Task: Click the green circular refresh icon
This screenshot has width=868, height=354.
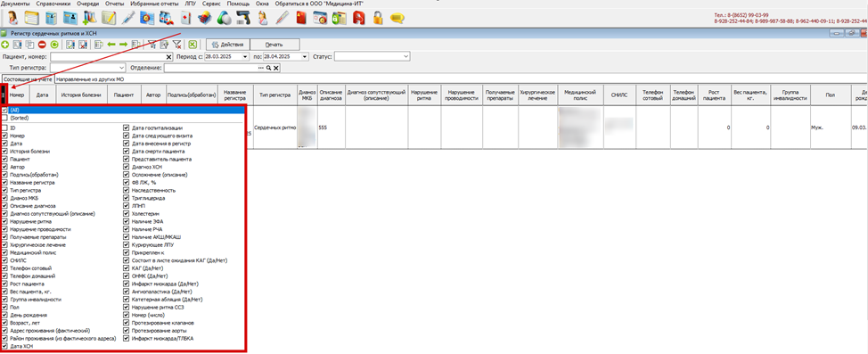Action: point(54,45)
